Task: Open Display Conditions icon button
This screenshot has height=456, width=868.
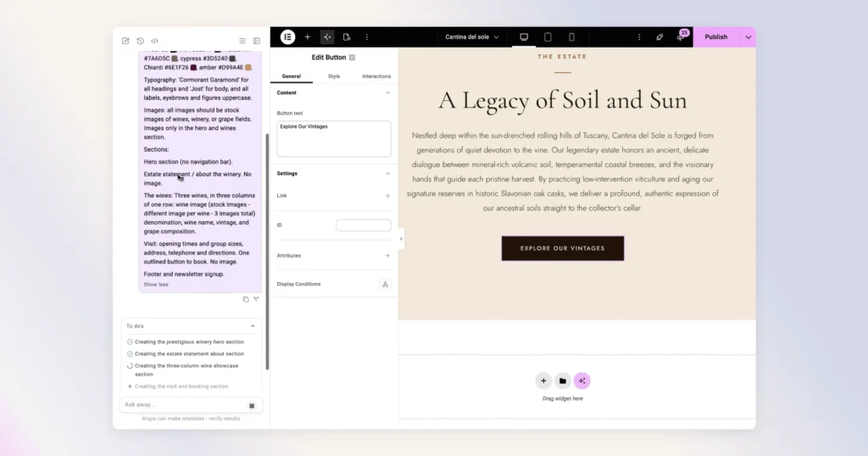Action: [386, 285]
